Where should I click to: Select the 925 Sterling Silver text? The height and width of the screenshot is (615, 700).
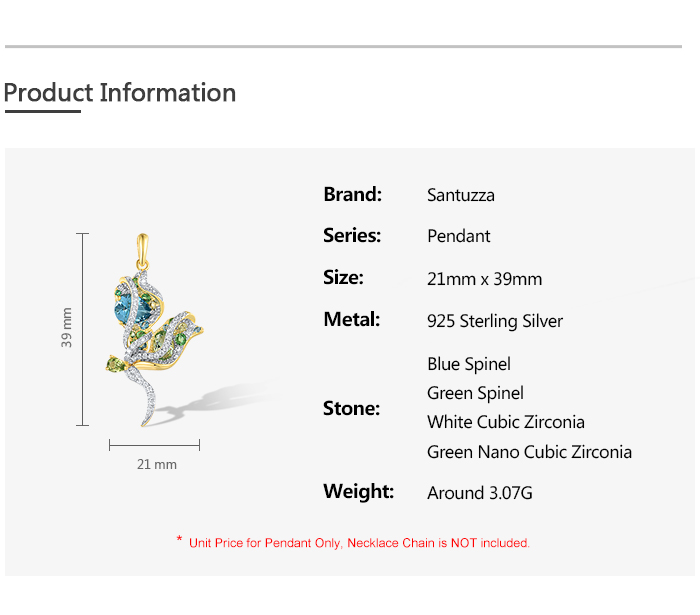tap(494, 321)
